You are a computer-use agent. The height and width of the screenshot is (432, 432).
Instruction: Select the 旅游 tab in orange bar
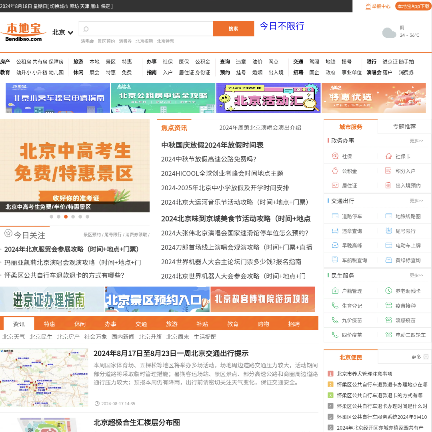172,324
